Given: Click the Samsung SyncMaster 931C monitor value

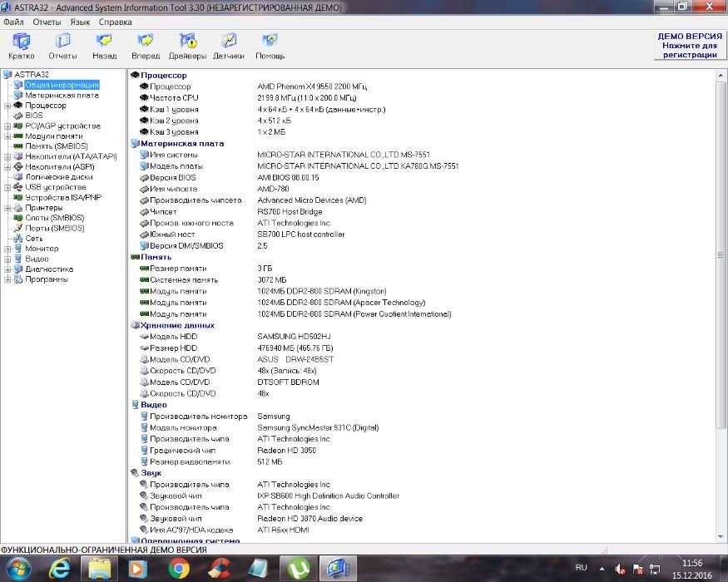Looking at the screenshot, I should [x=318, y=427].
